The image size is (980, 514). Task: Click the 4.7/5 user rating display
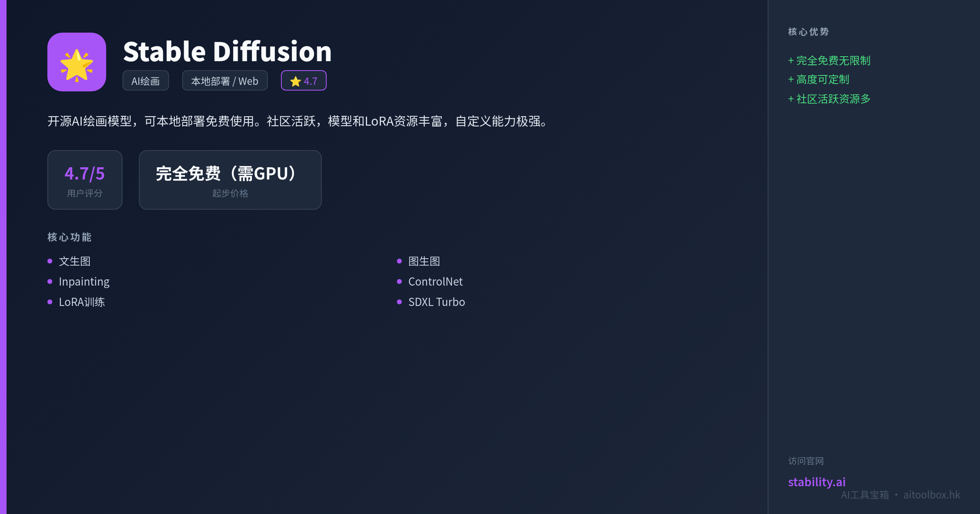(84, 174)
